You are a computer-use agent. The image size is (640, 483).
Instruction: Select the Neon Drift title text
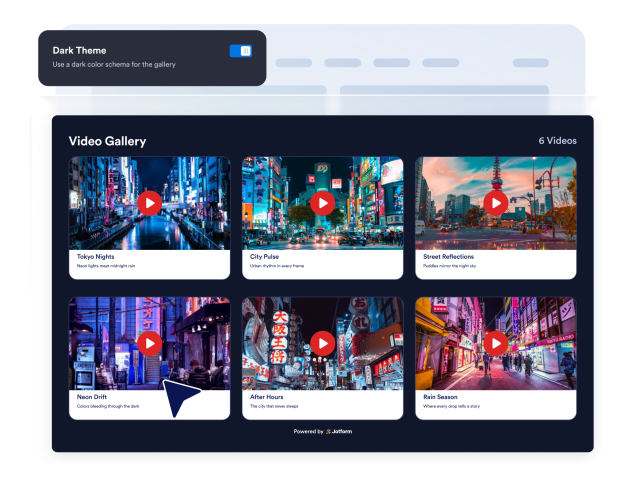(x=92, y=397)
